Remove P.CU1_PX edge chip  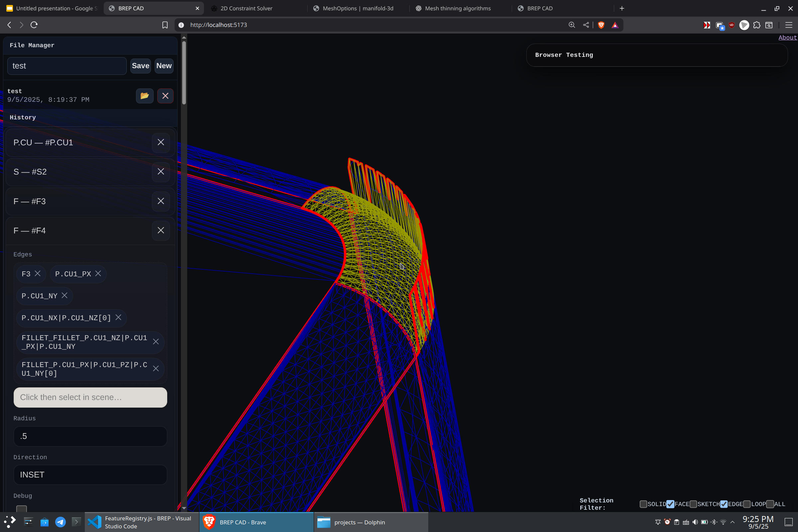pos(98,273)
